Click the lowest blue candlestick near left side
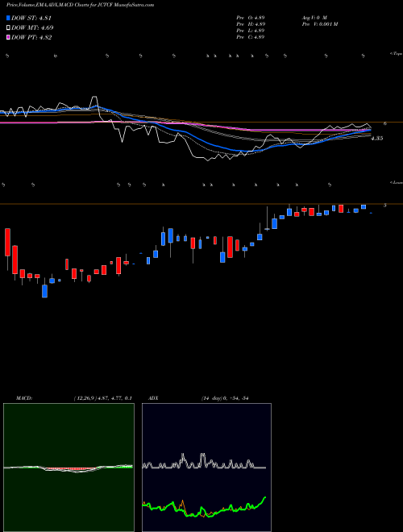 click(x=45, y=291)
